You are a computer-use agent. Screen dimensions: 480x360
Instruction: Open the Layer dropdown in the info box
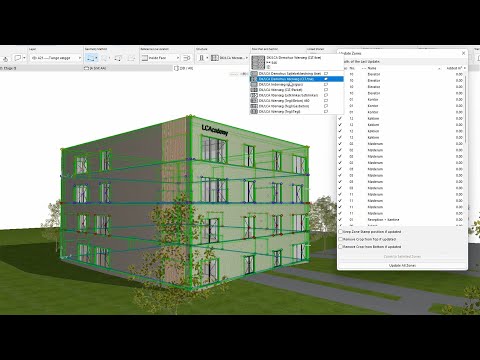pyautogui.click(x=56, y=58)
